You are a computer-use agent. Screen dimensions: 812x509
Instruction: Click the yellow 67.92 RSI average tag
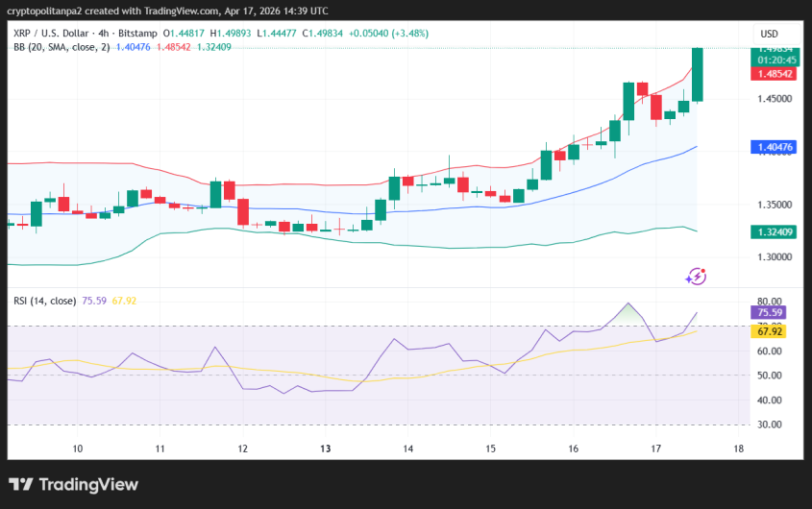tap(772, 331)
